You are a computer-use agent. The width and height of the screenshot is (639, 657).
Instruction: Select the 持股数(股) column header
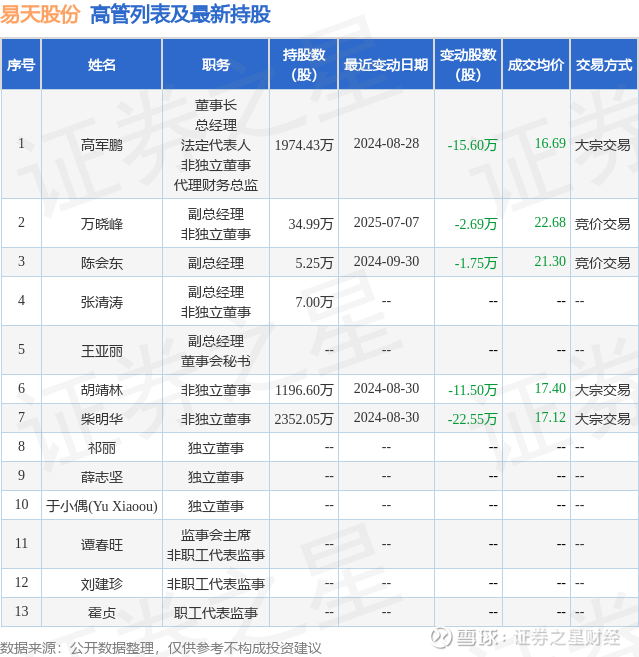(304, 65)
